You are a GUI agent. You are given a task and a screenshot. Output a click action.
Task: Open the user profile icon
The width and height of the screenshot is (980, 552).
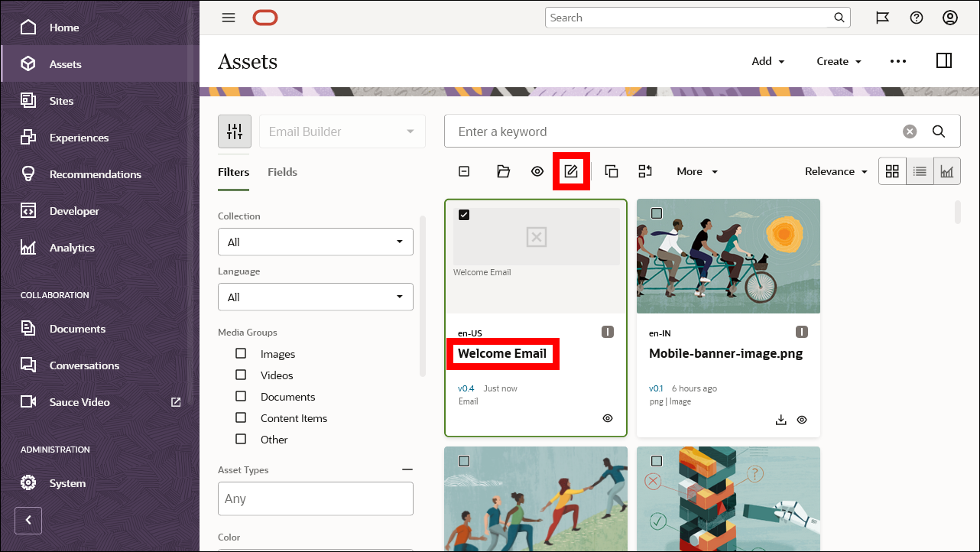click(950, 18)
